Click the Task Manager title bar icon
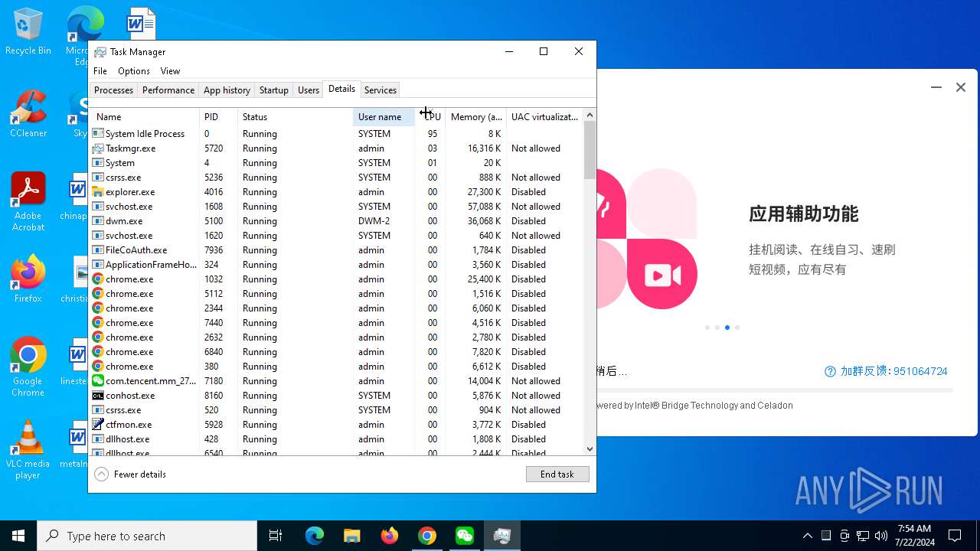Screen dimensions: 980x551 pyautogui.click(x=100, y=52)
